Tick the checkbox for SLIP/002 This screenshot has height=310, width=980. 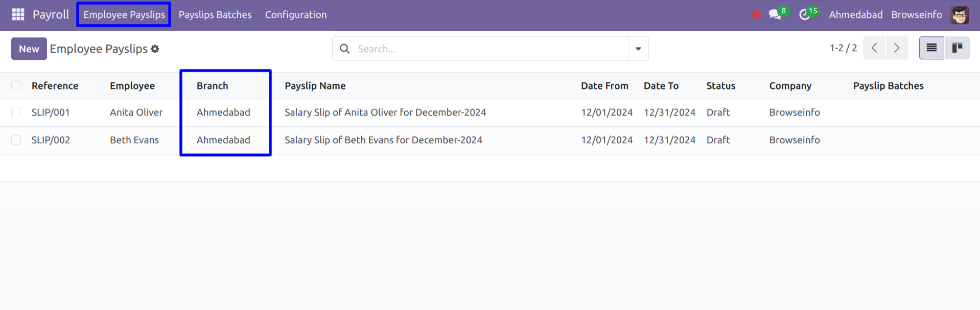point(16,140)
